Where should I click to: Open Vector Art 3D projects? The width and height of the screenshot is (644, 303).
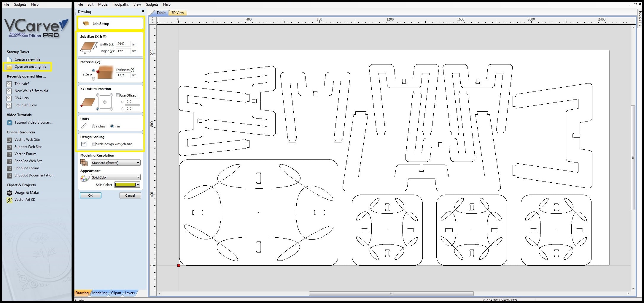click(x=25, y=200)
